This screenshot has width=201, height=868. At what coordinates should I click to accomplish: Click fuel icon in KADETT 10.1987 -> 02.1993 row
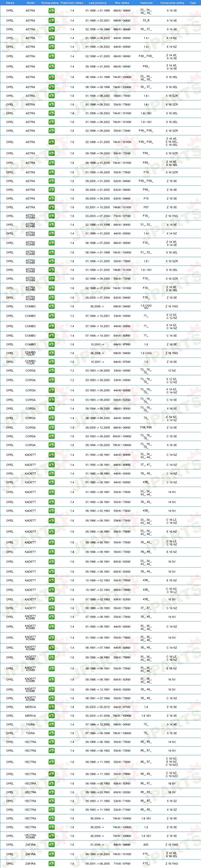[x=52, y=590]
